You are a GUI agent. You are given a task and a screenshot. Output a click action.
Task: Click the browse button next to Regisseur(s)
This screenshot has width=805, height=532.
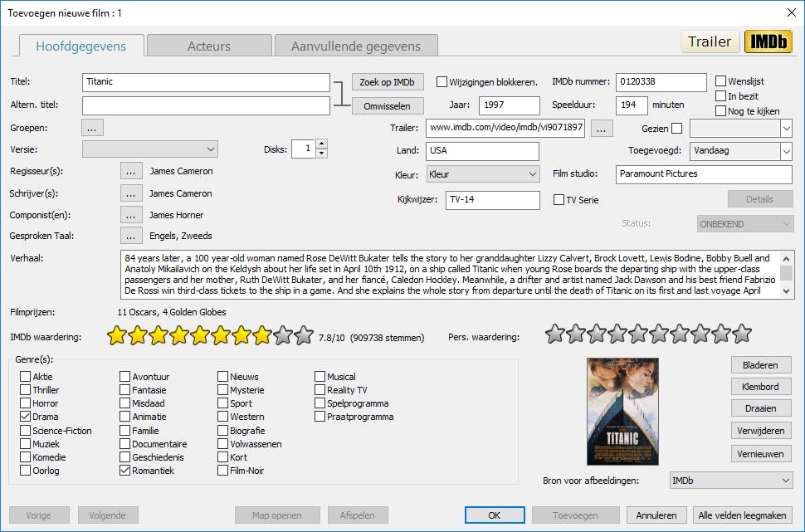click(x=131, y=171)
